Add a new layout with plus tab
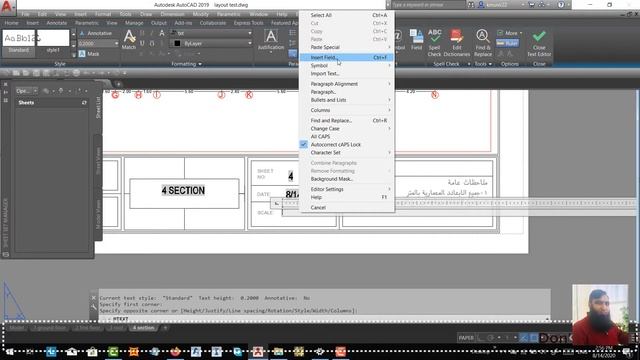The height and width of the screenshot is (360, 640). click(165, 328)
